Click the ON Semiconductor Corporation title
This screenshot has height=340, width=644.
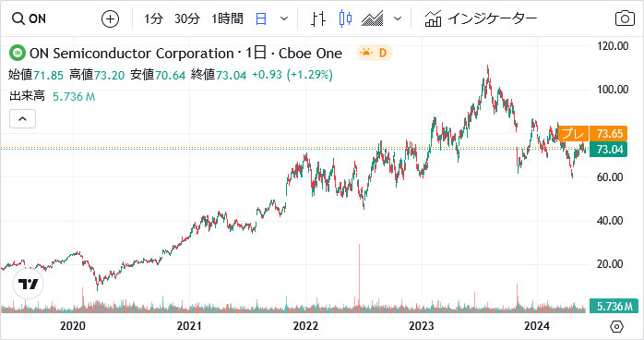pos(131,54)
